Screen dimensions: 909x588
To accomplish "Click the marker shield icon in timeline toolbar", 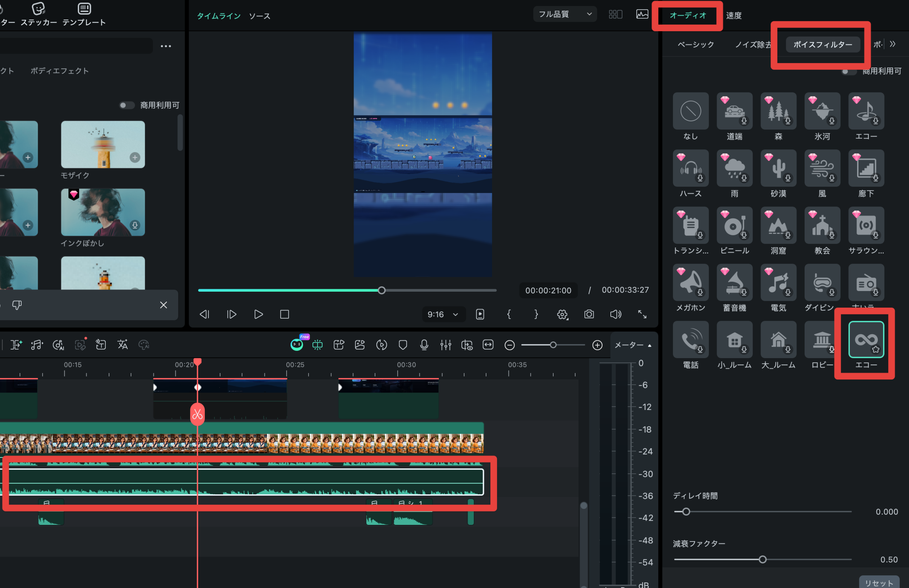I will click(x=403, y=345).
